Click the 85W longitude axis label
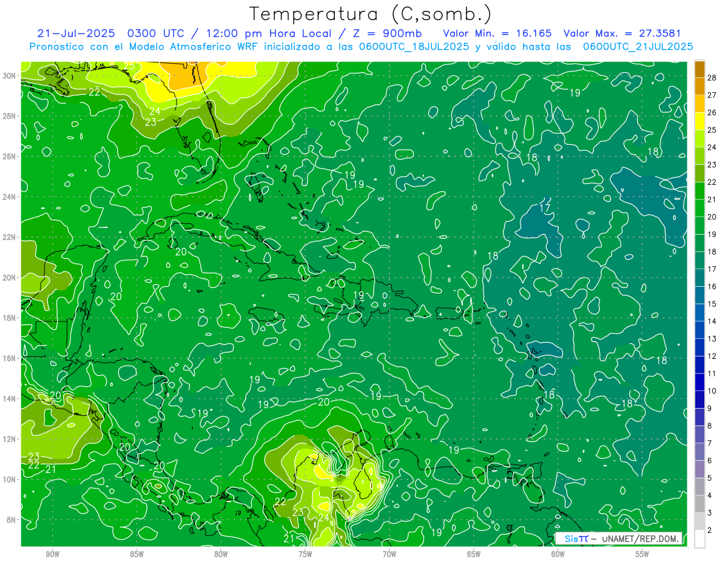The height and width of the screenshot is (562, 728). point(136,554)
